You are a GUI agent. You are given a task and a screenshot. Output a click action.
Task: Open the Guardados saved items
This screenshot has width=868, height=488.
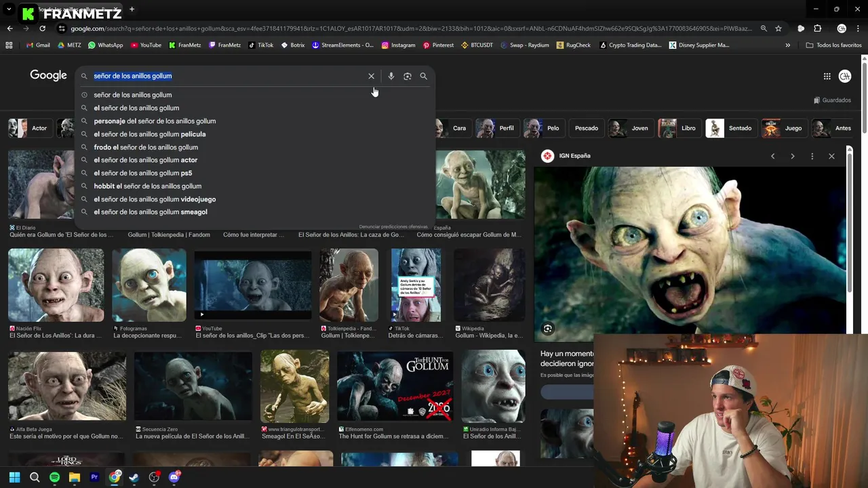[x=832, y=100]
